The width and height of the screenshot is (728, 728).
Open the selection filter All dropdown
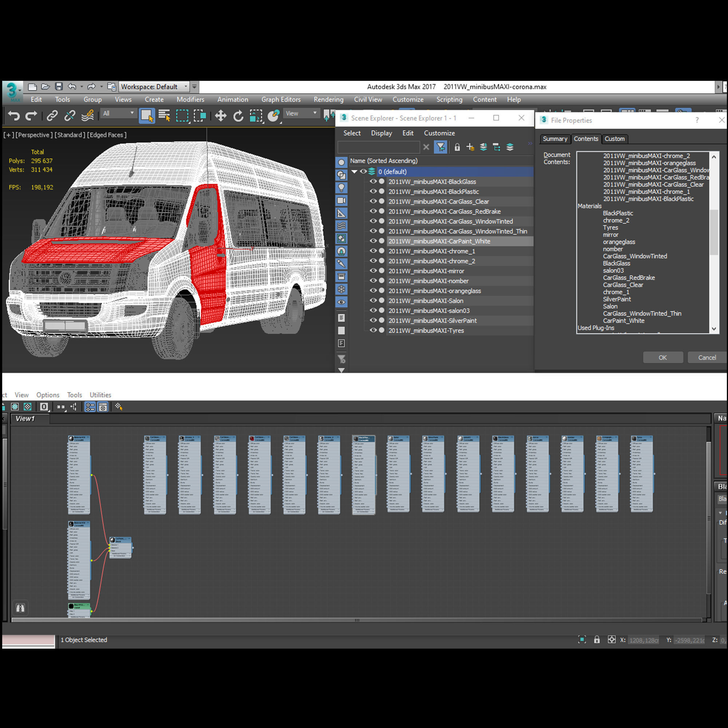tap(119, 114)
